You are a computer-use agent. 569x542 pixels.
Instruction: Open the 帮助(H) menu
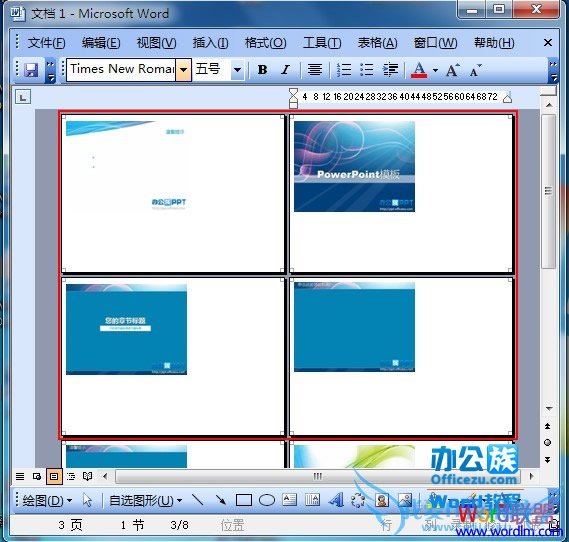coord(494,43)
